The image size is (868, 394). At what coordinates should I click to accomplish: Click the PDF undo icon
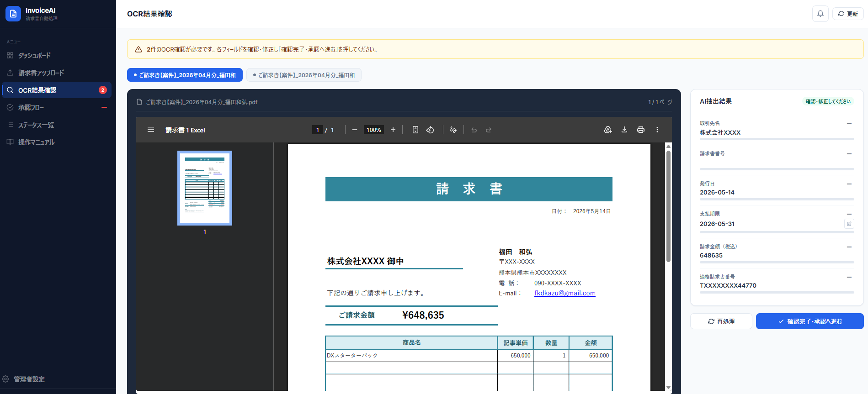pyautogui.click(x=474, y=130)
